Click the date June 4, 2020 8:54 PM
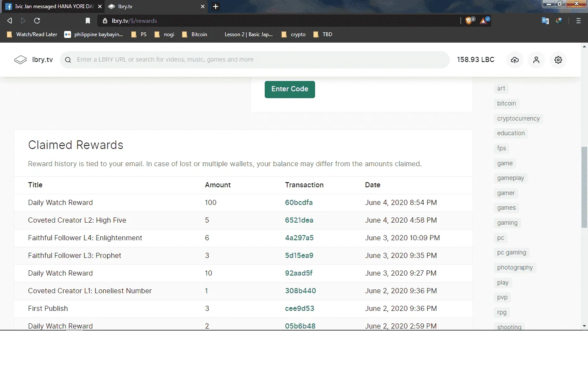588x366 pixels. pos(401,202)
